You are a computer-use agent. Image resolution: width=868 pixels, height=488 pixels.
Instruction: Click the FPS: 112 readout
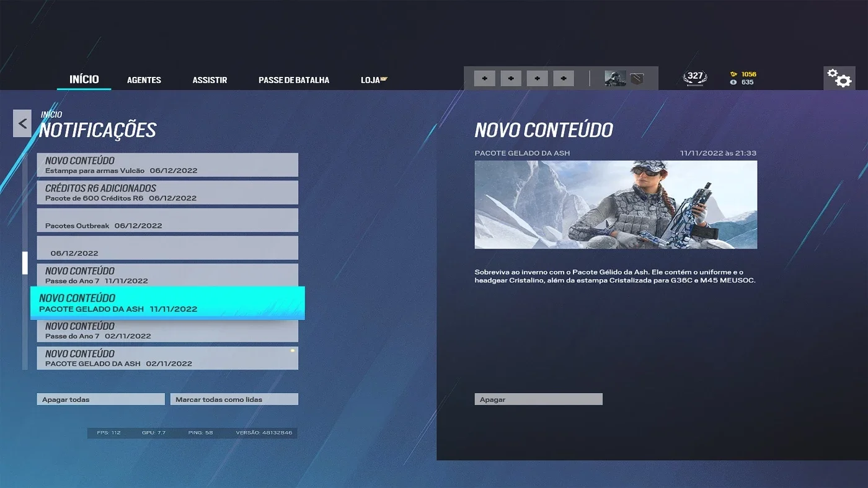[108, 432]
